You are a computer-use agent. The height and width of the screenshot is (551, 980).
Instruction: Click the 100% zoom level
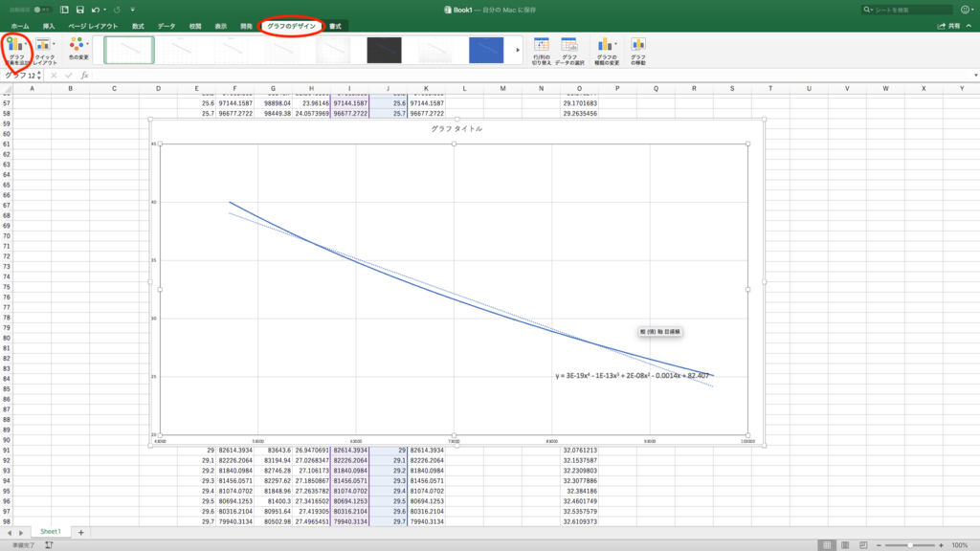point(959,545)
